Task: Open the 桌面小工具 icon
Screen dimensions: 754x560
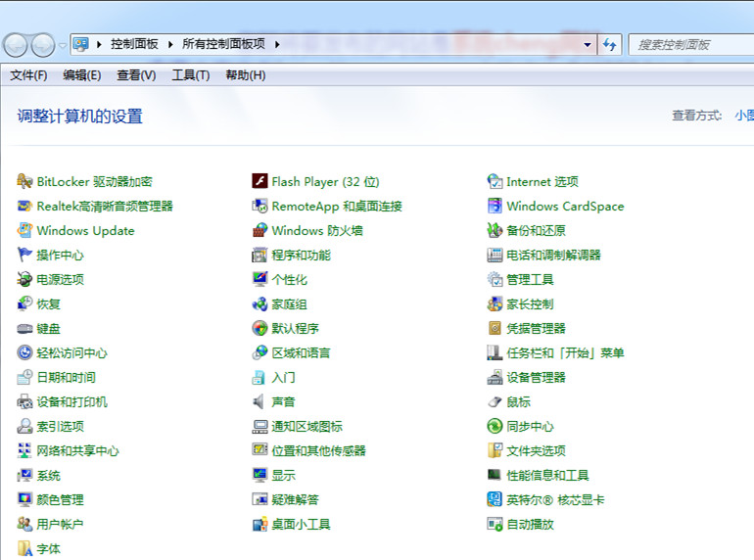Action: click(x=259, y=524)
